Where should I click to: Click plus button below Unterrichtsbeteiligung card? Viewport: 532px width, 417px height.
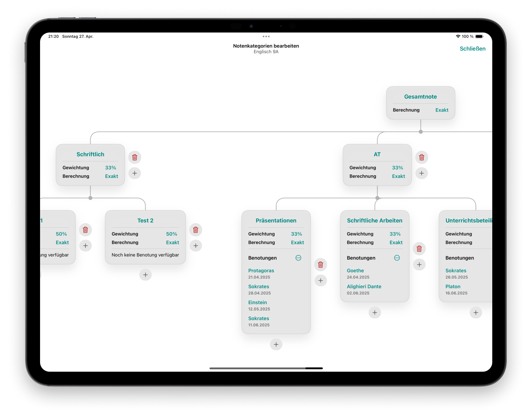[x=476, y=313]
